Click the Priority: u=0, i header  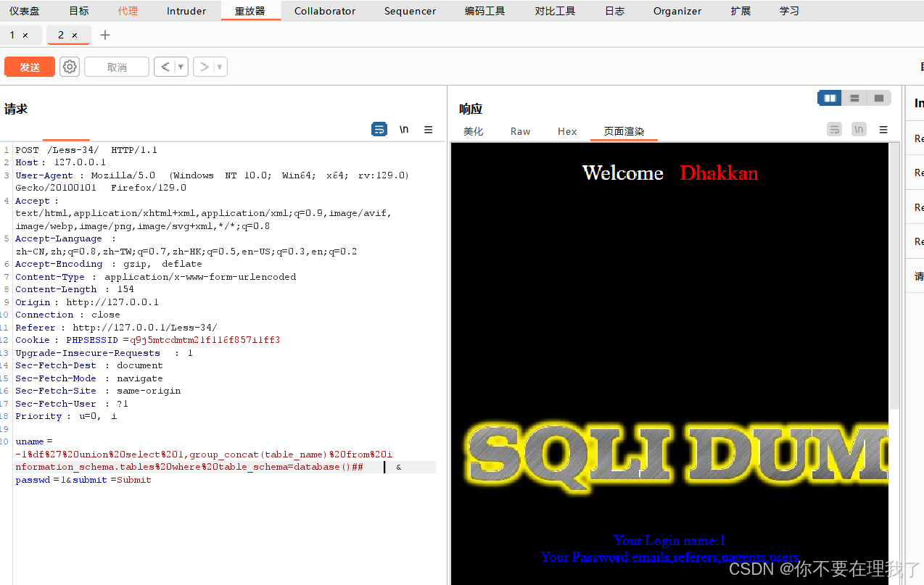66,416
